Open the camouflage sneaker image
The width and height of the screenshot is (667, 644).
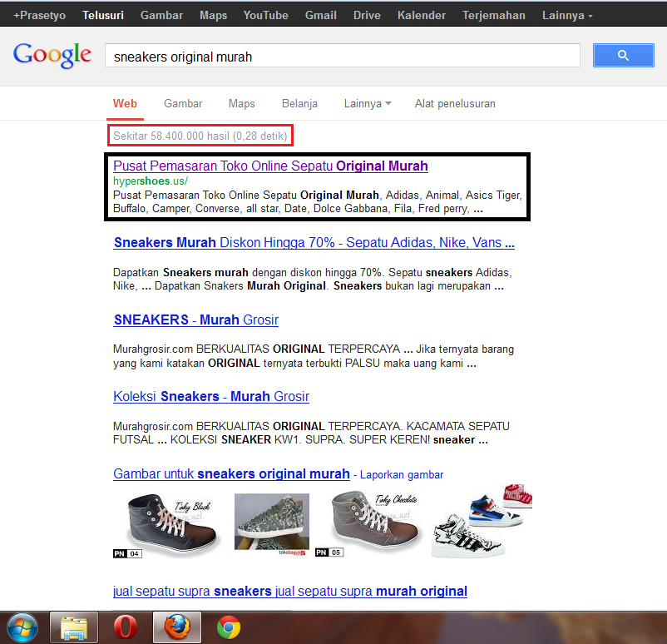272,523
